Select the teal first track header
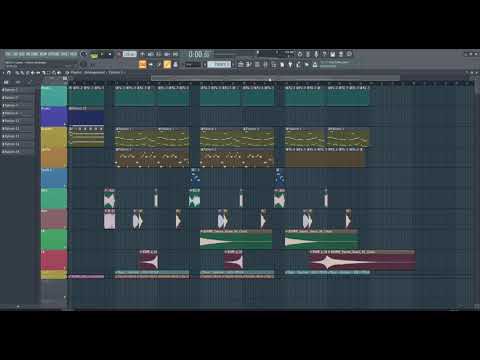 [54, 96]
